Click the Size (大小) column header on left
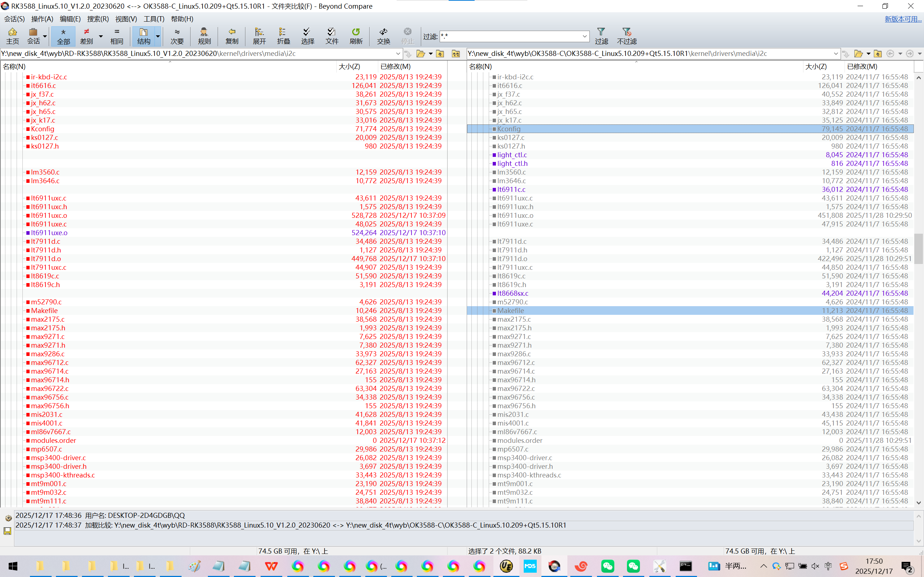This screenshot has width=924, height=577. [349, 66]
